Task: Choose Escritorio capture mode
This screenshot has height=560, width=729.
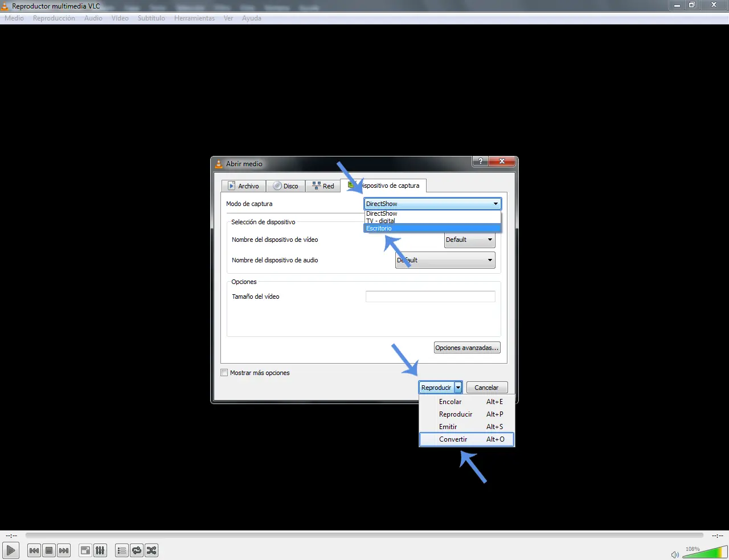Action: [432, 228]
